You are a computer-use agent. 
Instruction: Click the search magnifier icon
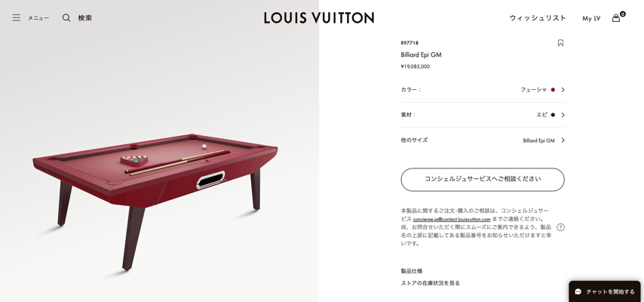click(x=66, y=17)
